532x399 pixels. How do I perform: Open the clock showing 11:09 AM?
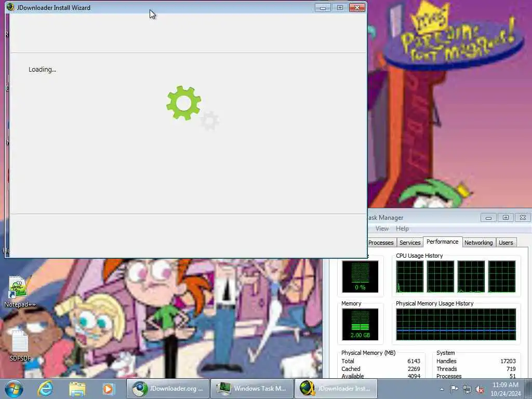coord(505,385)
